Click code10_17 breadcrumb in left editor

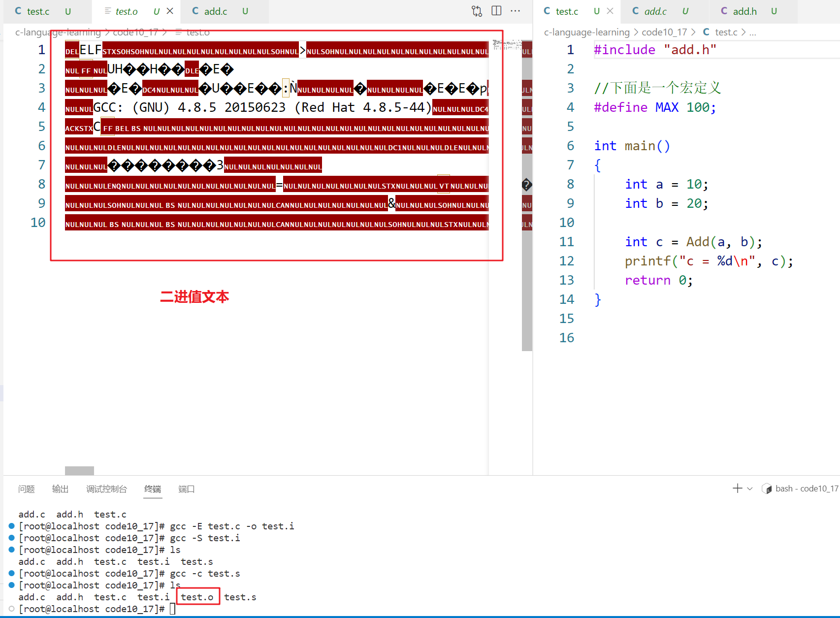135,32
